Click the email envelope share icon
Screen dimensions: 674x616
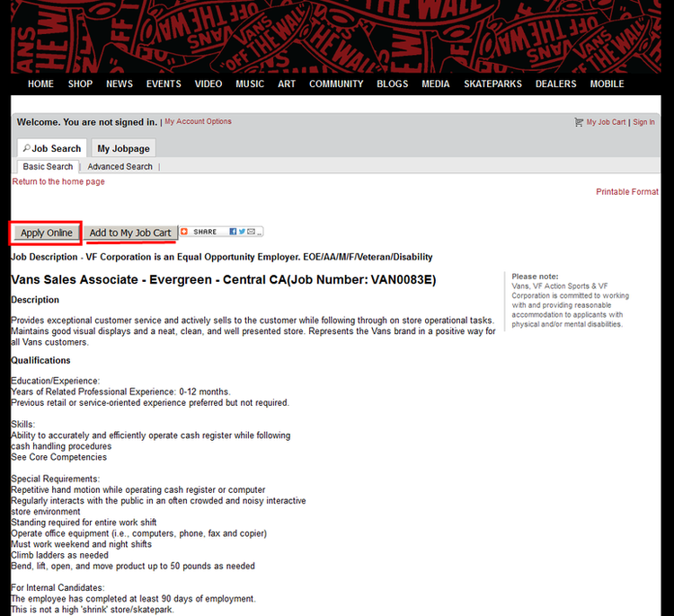(x=251, y=232)
